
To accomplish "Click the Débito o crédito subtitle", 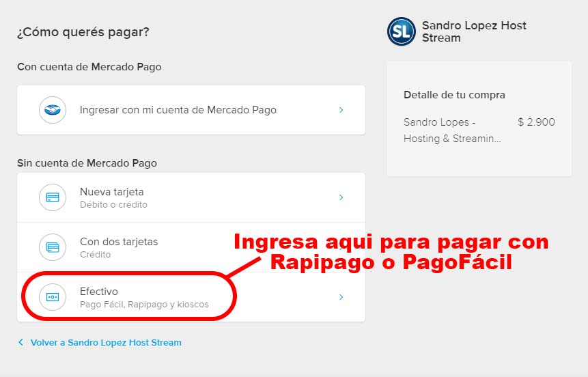I will [113, 205].
